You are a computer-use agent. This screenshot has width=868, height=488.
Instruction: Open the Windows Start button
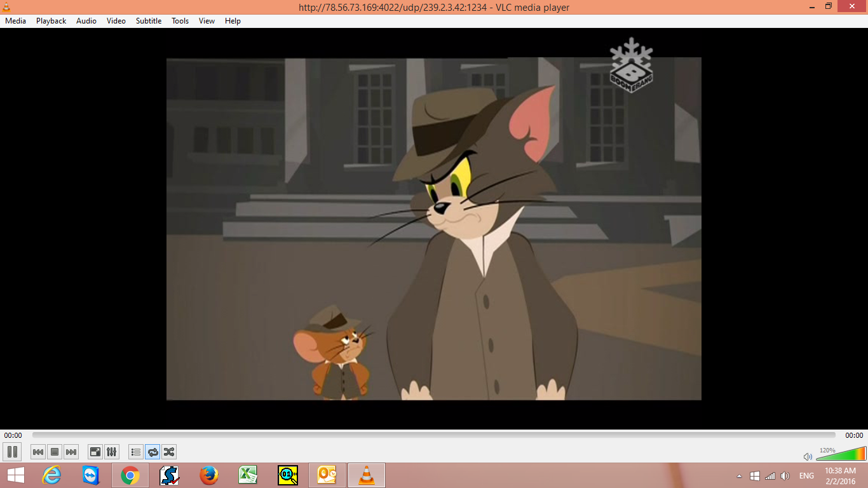click(x=16, y=475)
